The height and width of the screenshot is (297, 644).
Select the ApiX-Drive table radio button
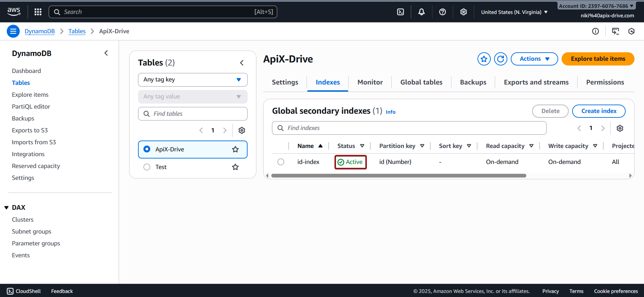point(147,149)
